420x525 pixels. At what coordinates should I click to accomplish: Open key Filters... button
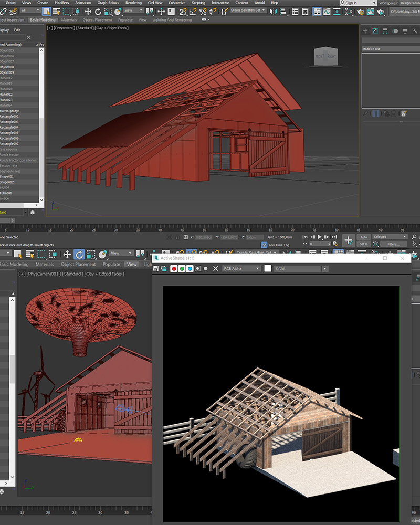pos(393,244)
